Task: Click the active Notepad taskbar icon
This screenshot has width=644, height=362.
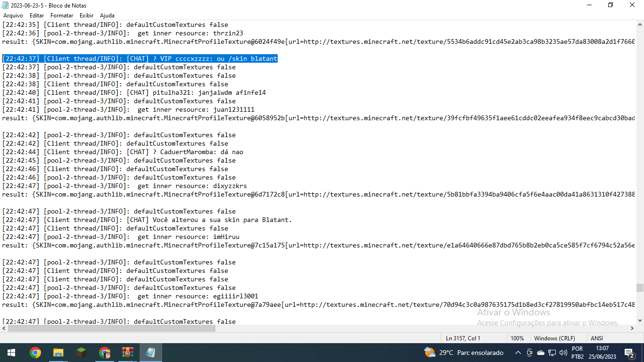Action: pos(151,353)
